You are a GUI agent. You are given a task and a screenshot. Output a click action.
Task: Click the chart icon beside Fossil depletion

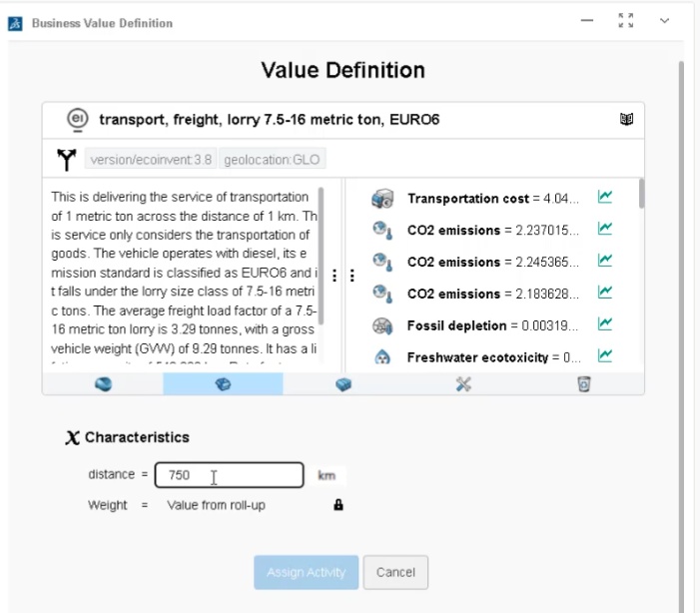click(x=604, y=324)
